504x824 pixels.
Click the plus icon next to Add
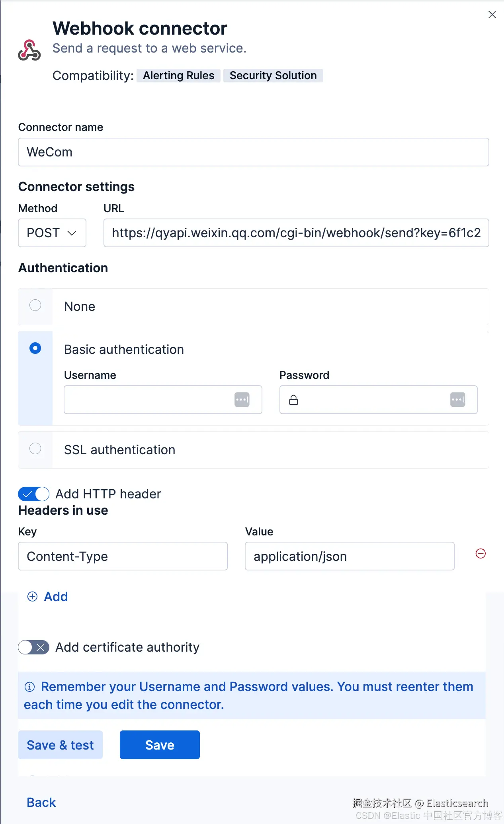[x=32, y=596]
